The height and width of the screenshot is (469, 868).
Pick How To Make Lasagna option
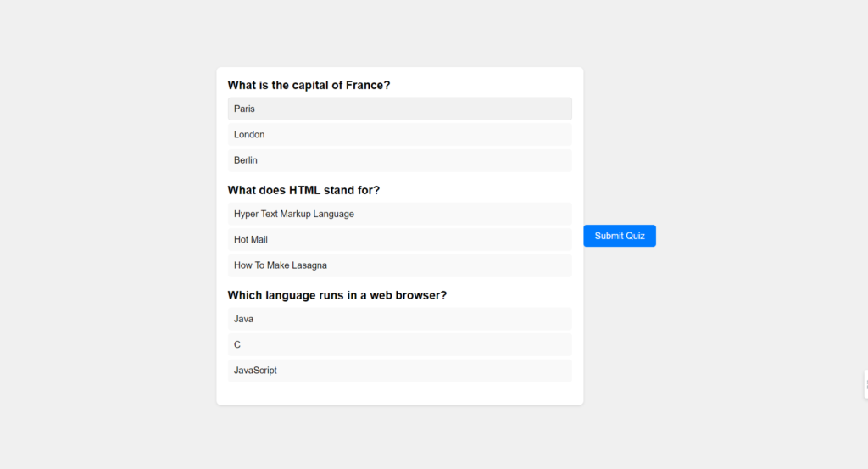pyautogui.click(x=400, y=265)
